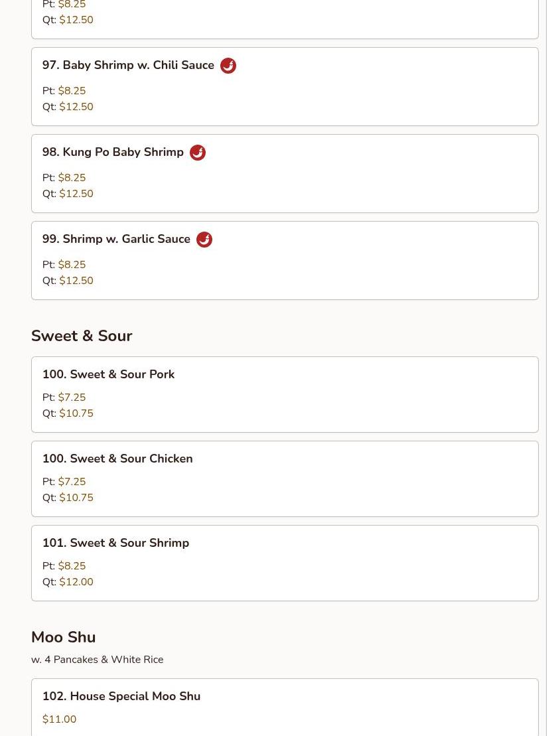The width and height of the screenshot is (560, 736).
Task: Click 'w. 4 Pancakes & White Rice' subtitle
Action: click(97, 660)
